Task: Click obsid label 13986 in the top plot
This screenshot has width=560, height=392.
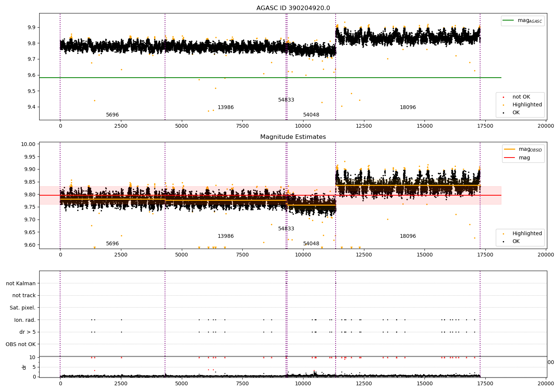Action: coord(225,108)
